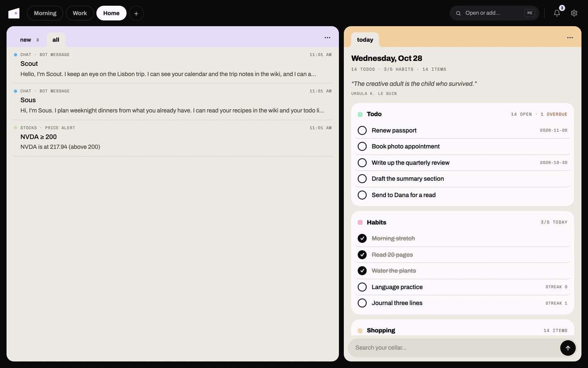The image size is (588, 368).
Task: Open the NVDA ≥ 200 price alert
Action: 173,138
